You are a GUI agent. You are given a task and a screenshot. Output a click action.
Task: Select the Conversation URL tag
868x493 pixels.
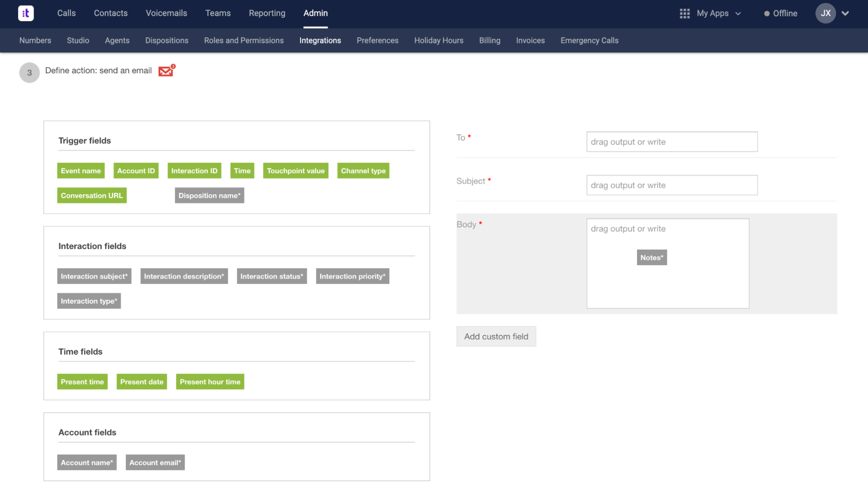click(x=92, y=196)
